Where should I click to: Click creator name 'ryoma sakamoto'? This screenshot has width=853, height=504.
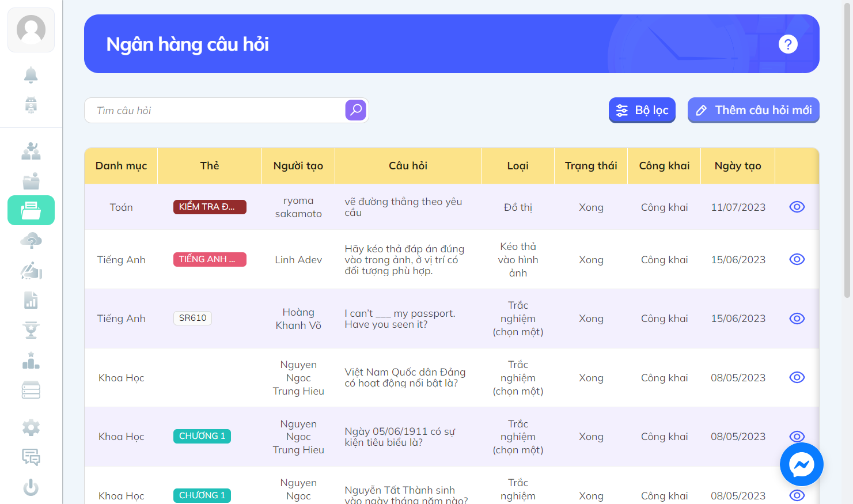298,207
